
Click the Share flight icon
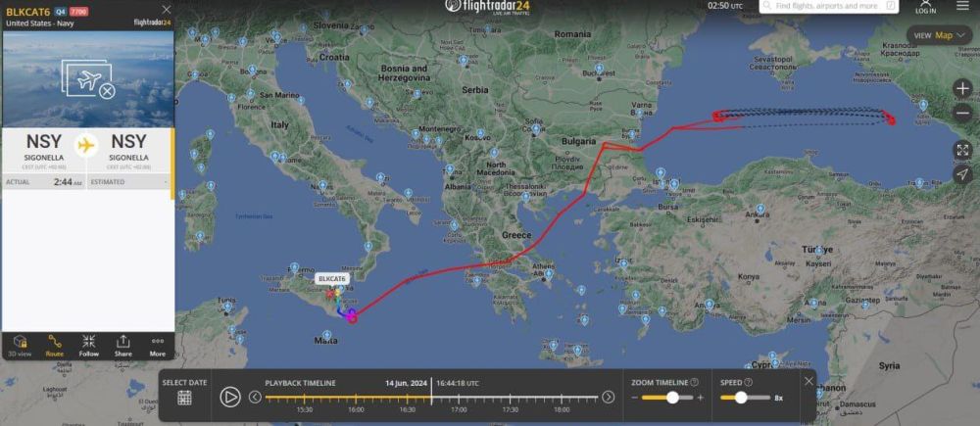pyautogui.click(x=123, y=345)
